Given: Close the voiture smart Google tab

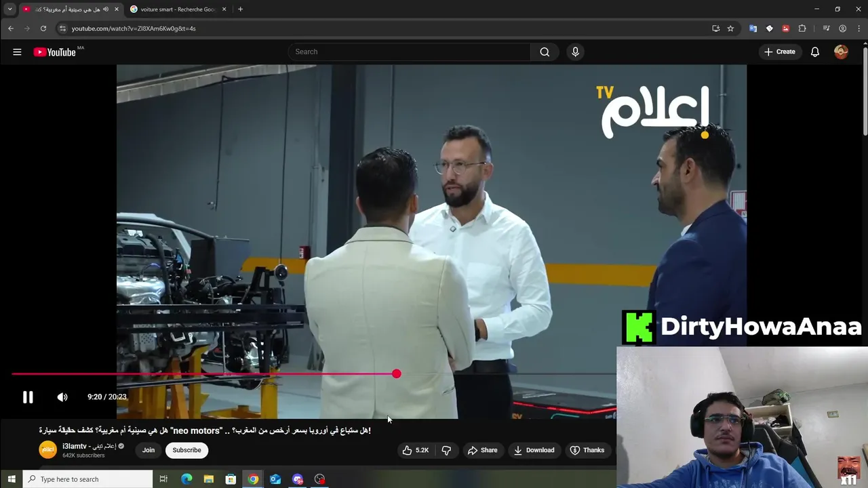Looking at the screenshot, I should [x=224, y=9].
